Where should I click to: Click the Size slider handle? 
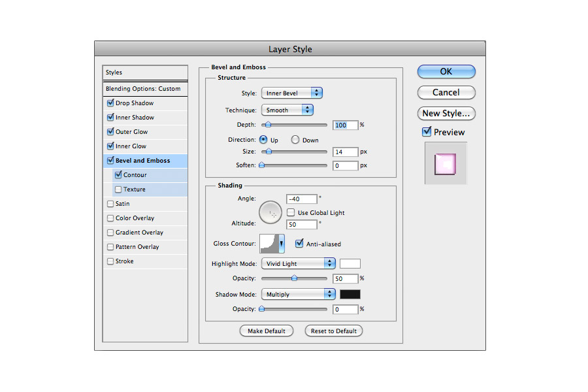[269, 152]
